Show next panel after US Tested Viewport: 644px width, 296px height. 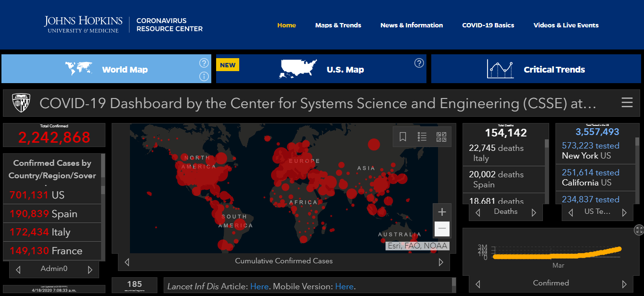click(624, 212)
